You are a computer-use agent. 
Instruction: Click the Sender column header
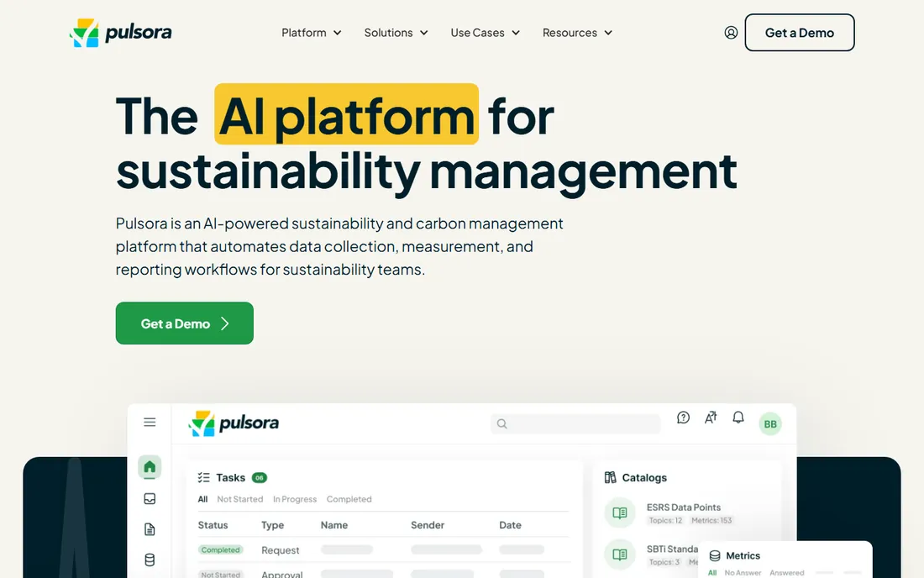click(x=428, y=525)
